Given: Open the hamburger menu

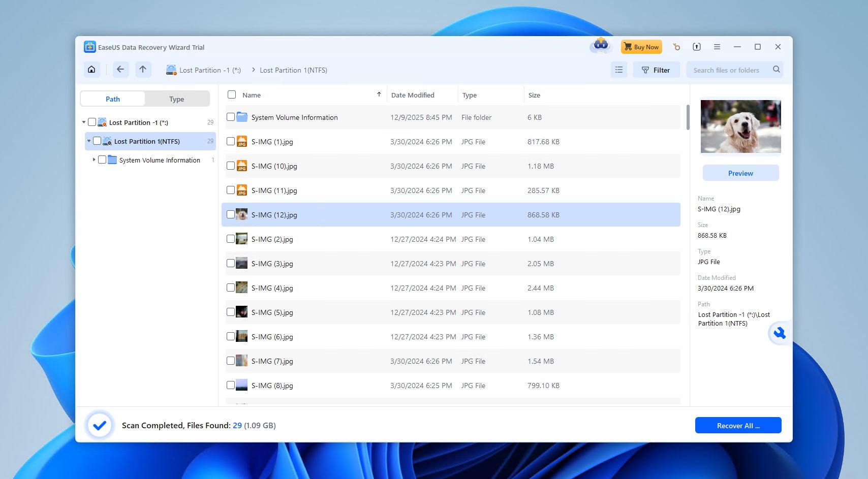Looking at the screenshot, I should pyautogui.click(x=717, y=47).
